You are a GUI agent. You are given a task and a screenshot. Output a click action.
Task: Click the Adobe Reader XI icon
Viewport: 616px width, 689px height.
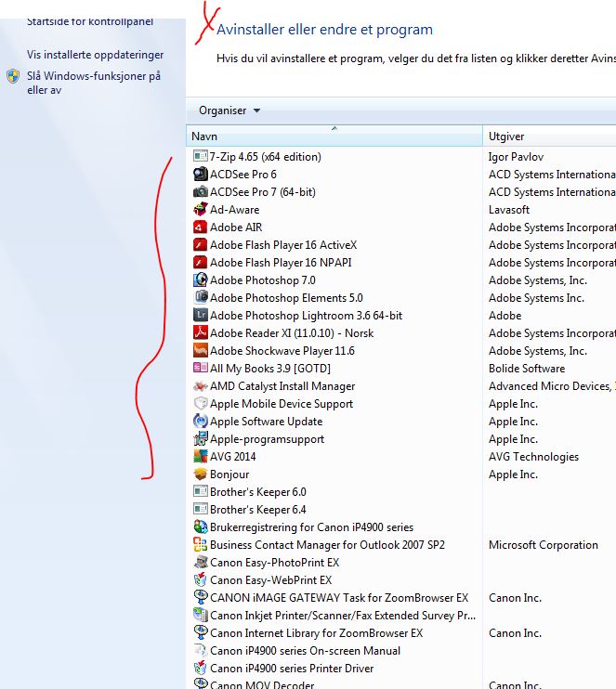pos(201,333)
